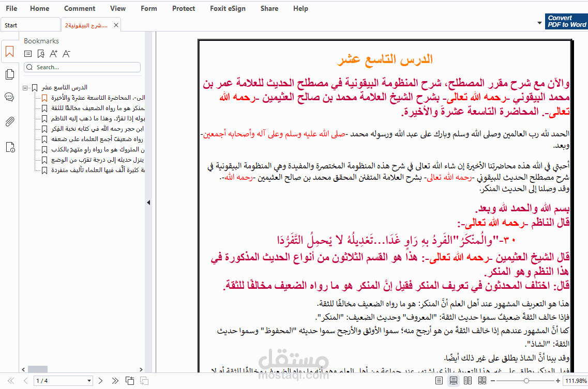
Task: Click bookmark panel scroll left arrow
Action: (x=23, y=369)
